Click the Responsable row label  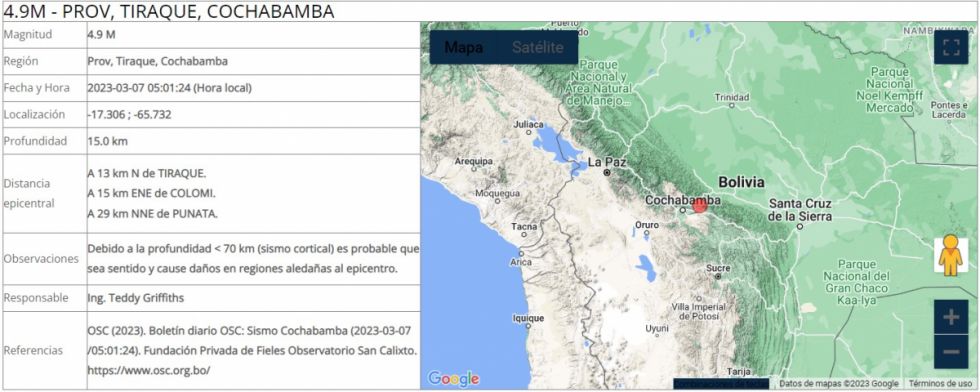click(36, 298)
